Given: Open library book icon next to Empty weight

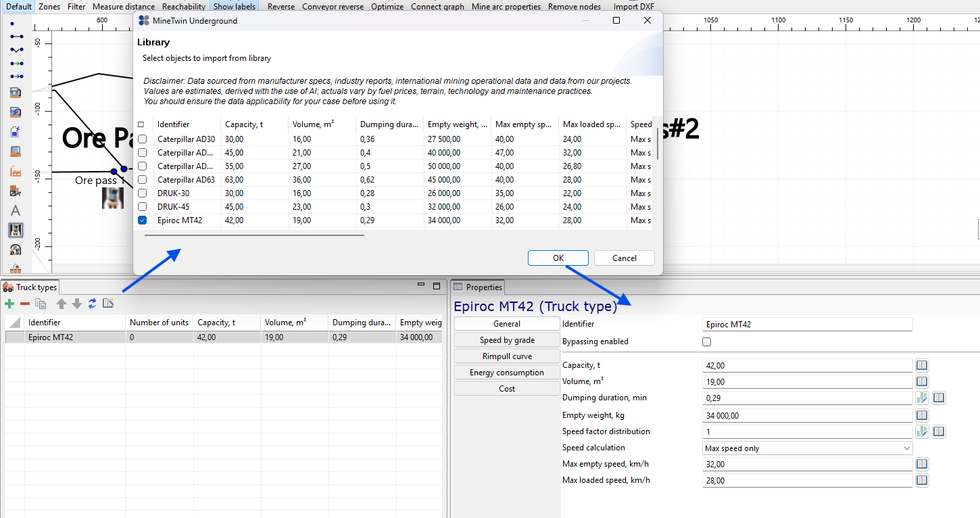Looking at the screenshot, I should 922,415.
